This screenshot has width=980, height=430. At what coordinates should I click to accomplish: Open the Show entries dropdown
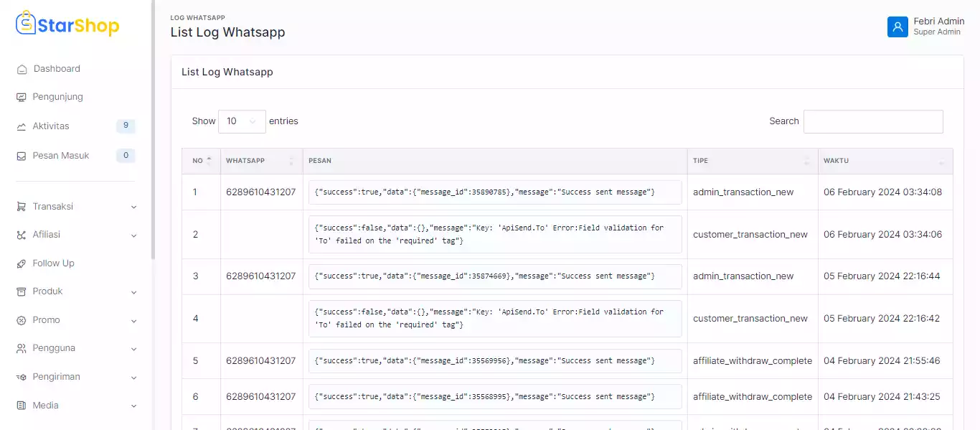click(242, 121)
